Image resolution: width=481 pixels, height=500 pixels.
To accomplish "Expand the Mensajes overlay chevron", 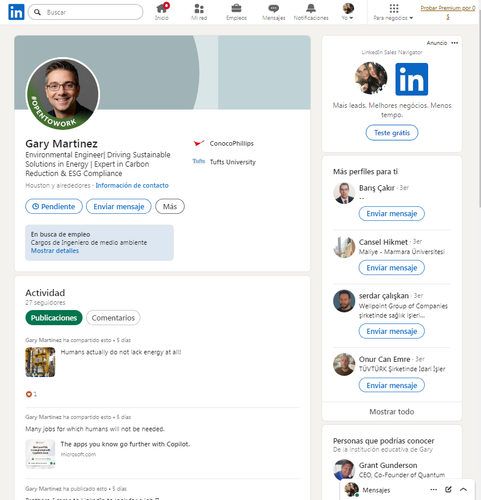I will pos(463,489).
